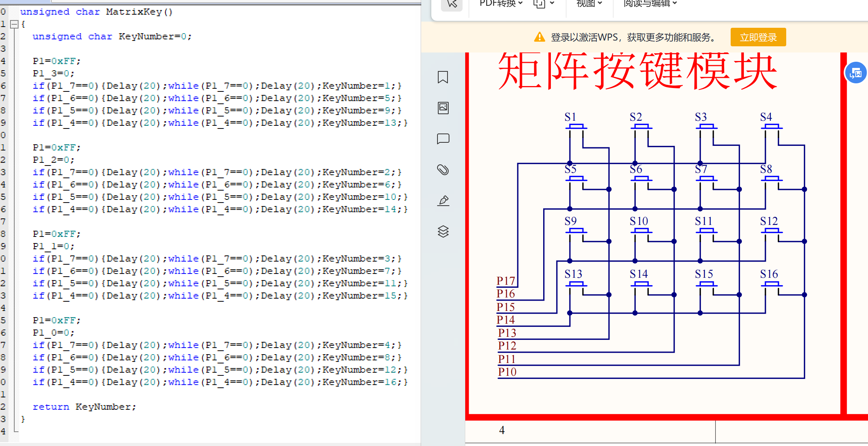Click the code line ending KeyNumber=4;
The image size is (868, 446).
(x=217, y=345)
